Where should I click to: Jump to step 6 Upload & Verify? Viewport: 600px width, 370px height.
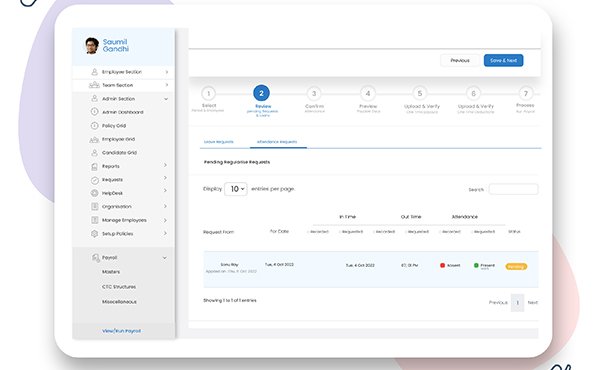[x=473, y=93]
